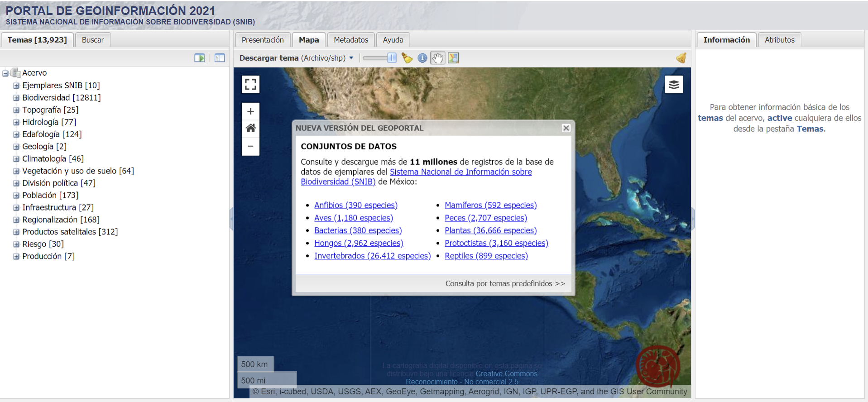868x402 pixels.
Task: Expand the Biodiversidad tree node
Action: (x=16, y=98)
